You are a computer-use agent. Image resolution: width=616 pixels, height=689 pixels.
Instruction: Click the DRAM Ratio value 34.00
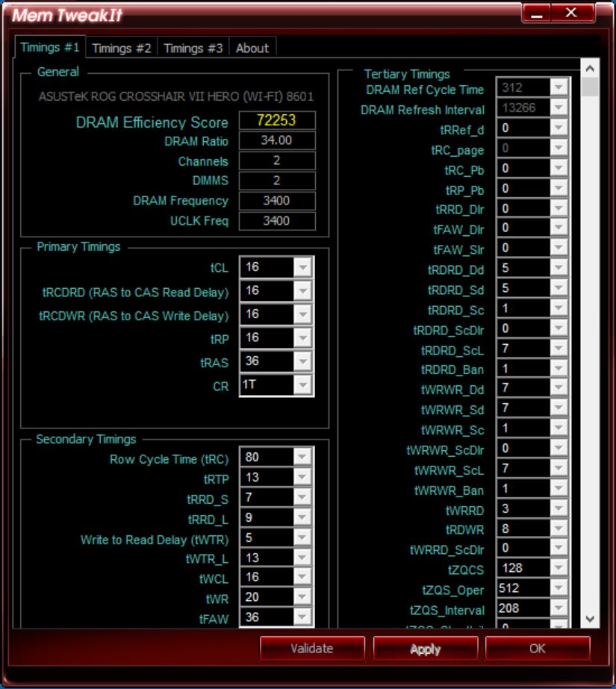click(277, 140)
